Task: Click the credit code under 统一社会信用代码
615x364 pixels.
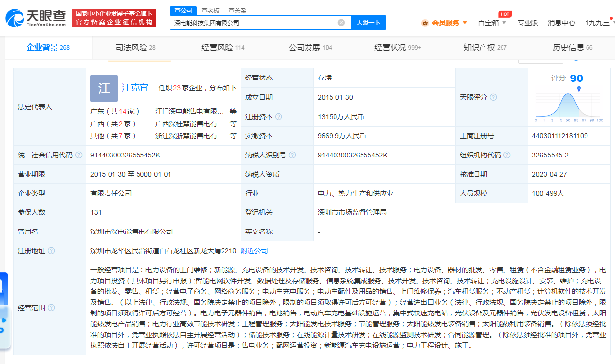Action: 125,155
